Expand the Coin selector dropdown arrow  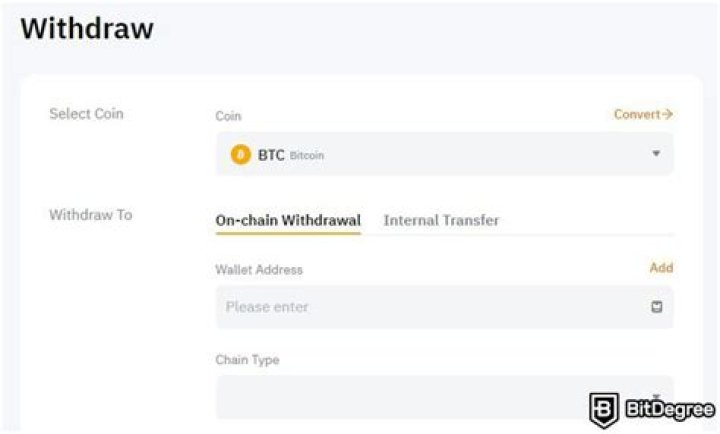657,154
